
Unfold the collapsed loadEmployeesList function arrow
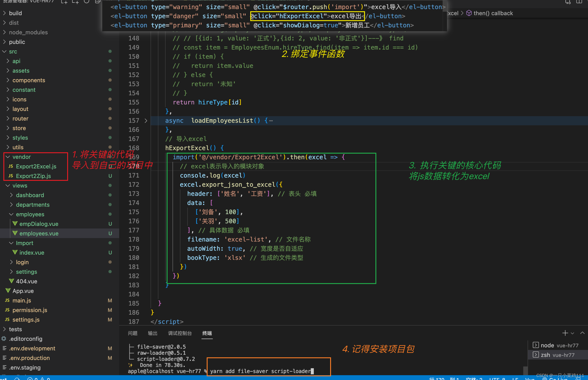pyautogui.click(x=146, y=121)
